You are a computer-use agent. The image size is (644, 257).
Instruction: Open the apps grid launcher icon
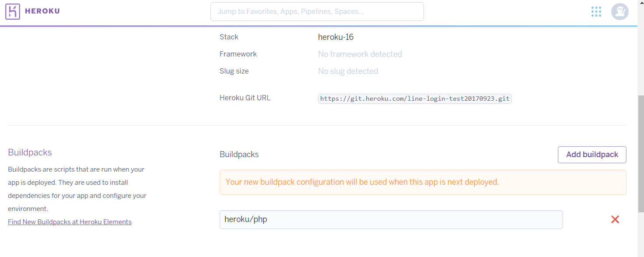pyautogui.click(x=596, y=11)
